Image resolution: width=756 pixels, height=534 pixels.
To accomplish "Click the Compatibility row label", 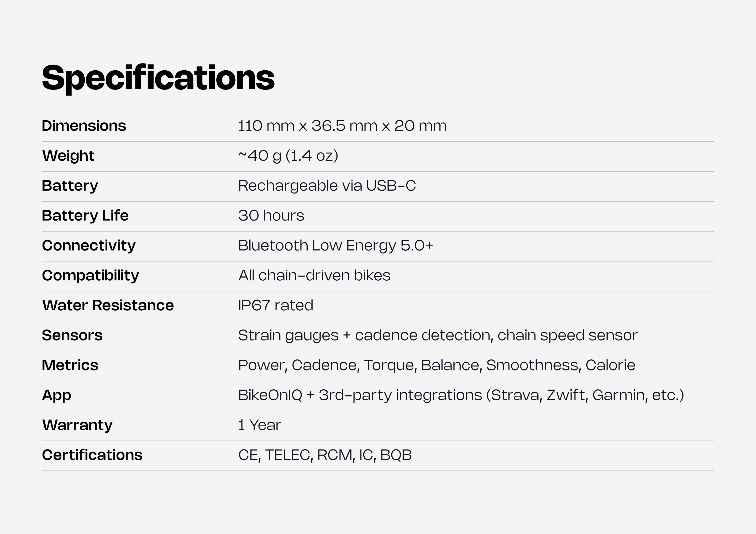I will tap(90, 276).
